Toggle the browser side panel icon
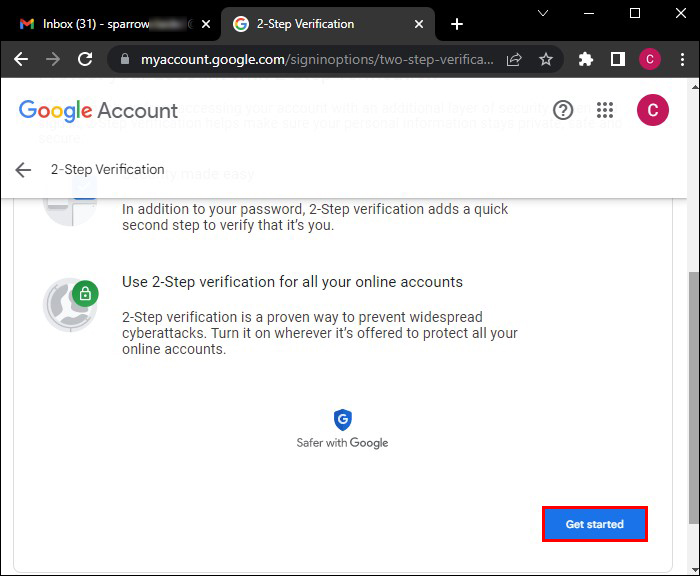700x576 pixels. tap(618, 59)
